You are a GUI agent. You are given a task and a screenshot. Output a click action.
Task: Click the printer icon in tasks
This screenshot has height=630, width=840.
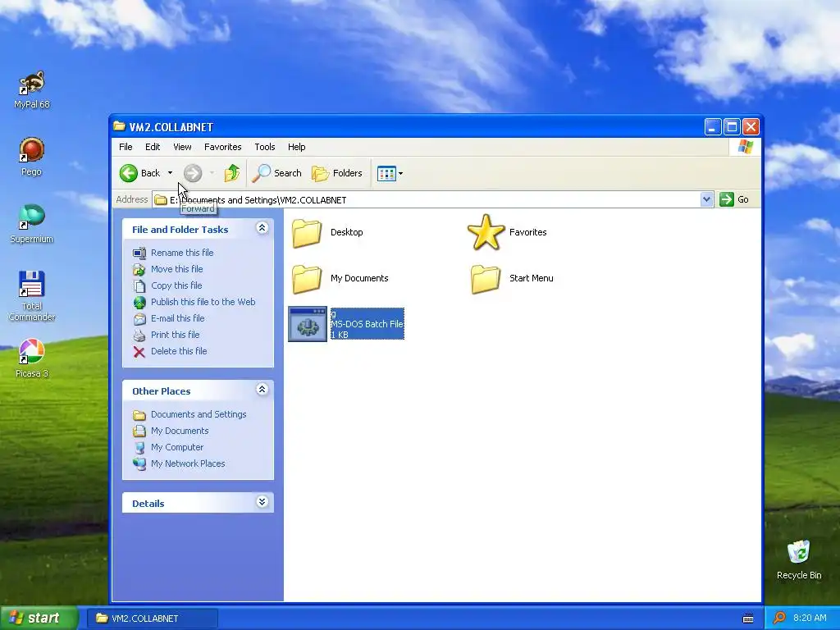pyautogui.click(x=139, y=336)
